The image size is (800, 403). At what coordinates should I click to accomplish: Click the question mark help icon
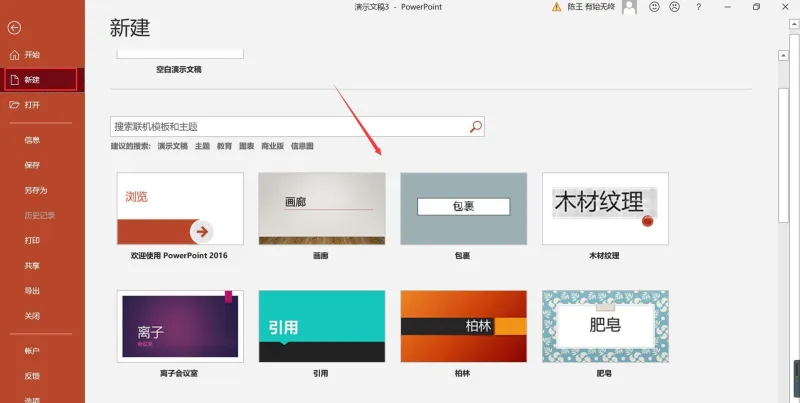pos(698,7)
